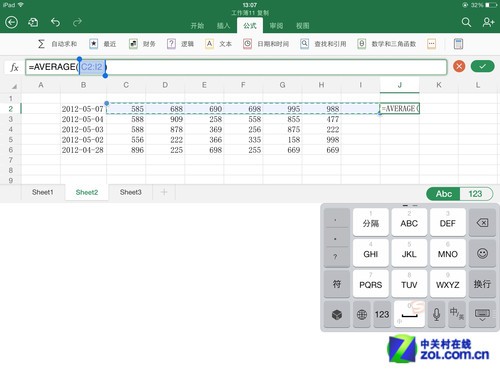Screen dimensions: 500x375
Task: Redo the last action
Action: [x=77, y=22]
